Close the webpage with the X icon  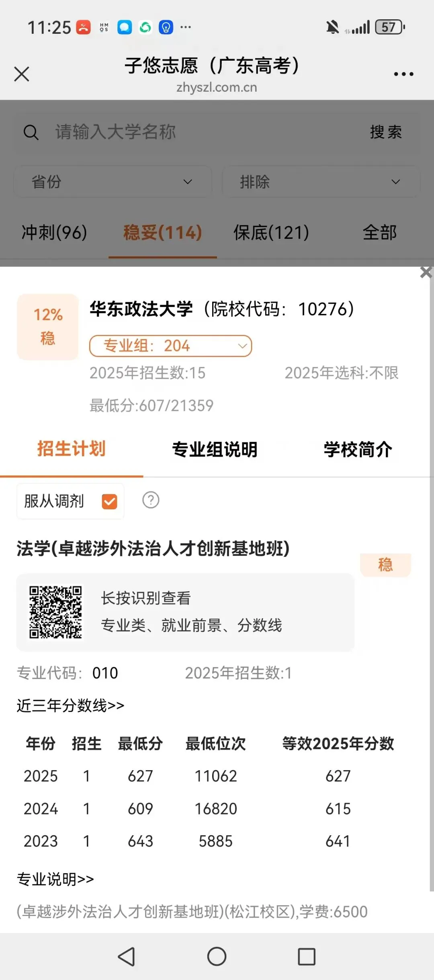tap(22, 74)
